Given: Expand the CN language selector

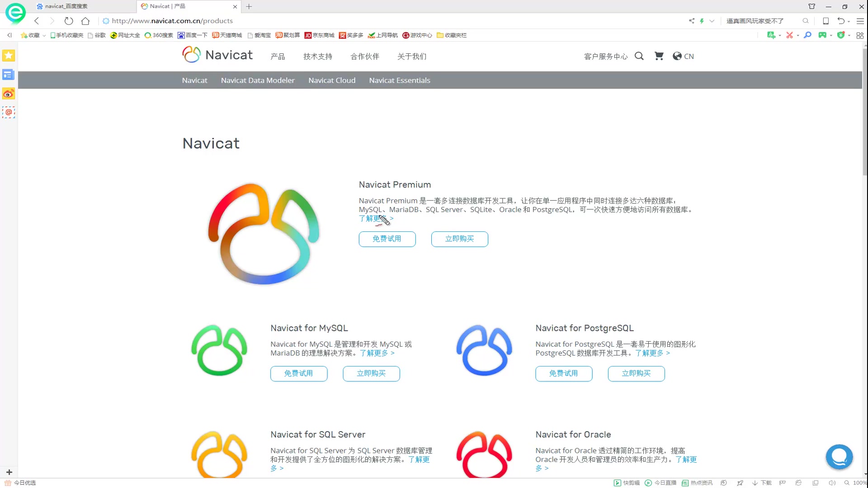Looking at the screenshot, I should coord(684,56).
